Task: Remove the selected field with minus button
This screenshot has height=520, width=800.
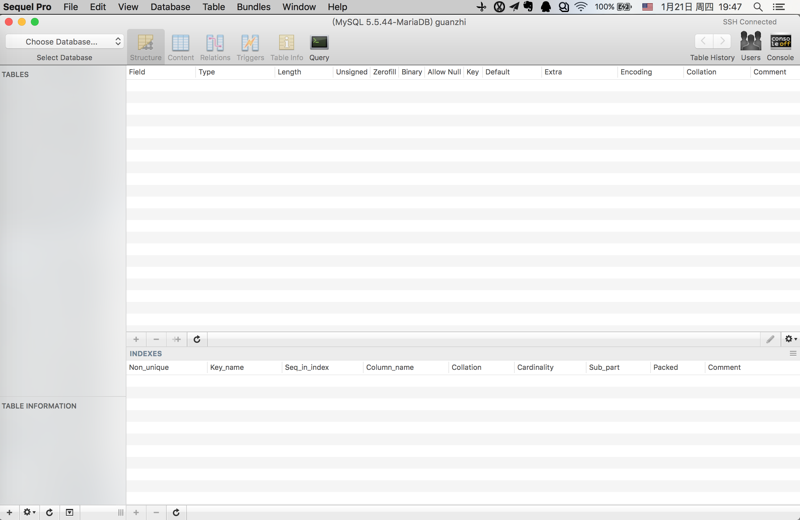Action: point(156,339)
